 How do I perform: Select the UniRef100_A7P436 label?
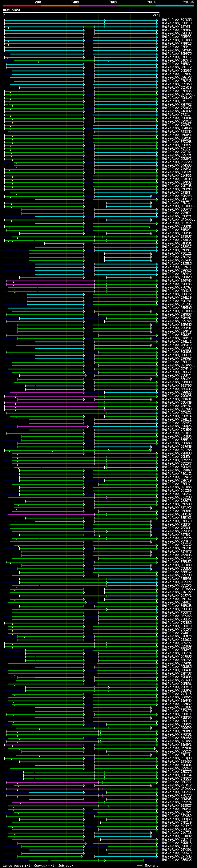177,91
